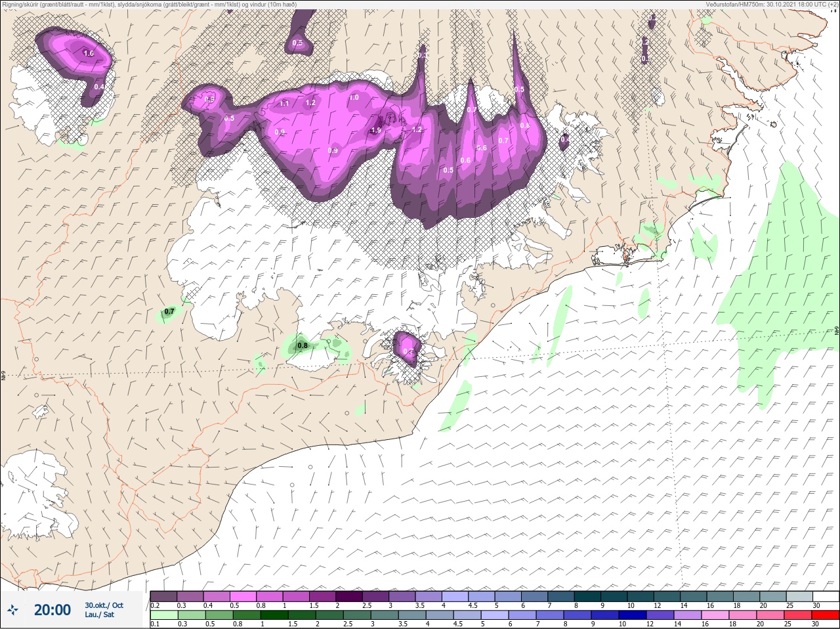Screen dimensions: 840x629
Task: Click the 1.0 precipitation value on the map
Action: pyautogui.click(x=354, y=97)
